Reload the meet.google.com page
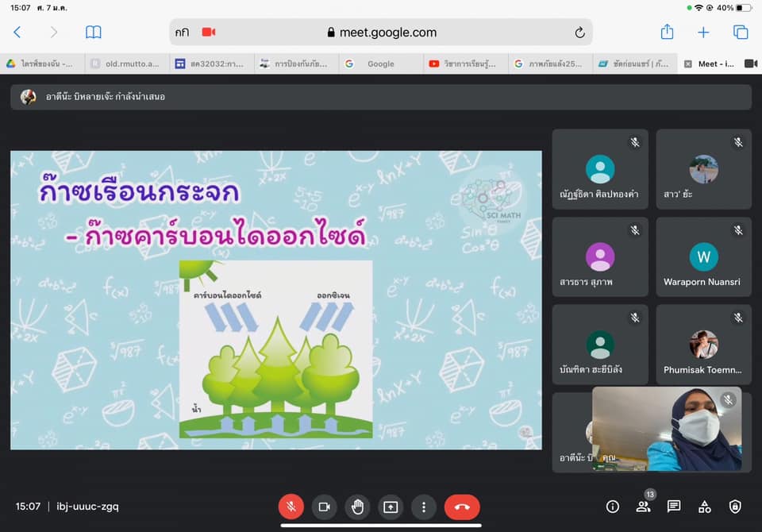This screenshot has height=532, width=762. 579,33
